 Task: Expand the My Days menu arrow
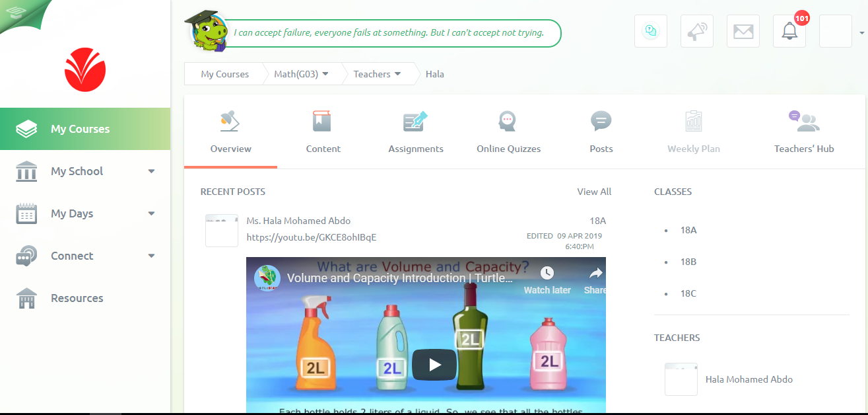pyautogui.click(x=151, y=213)
